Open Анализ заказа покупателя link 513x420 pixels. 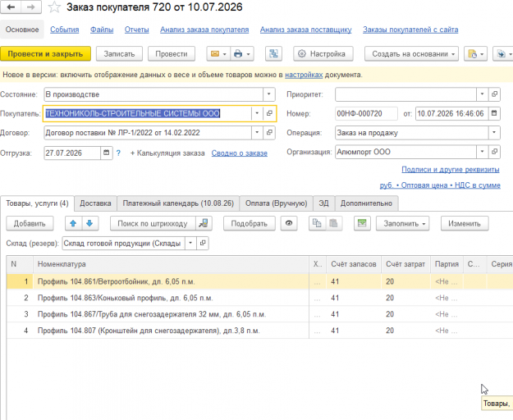point(204,30)
